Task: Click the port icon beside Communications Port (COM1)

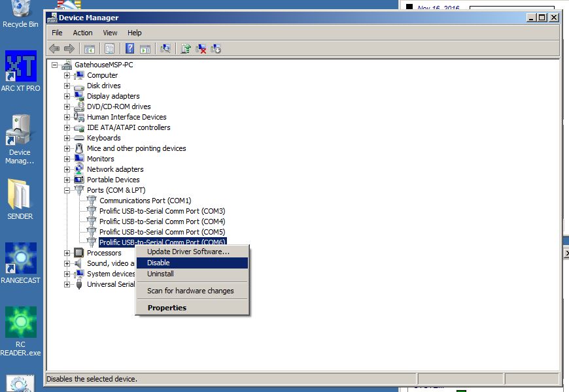Action: 92,201
